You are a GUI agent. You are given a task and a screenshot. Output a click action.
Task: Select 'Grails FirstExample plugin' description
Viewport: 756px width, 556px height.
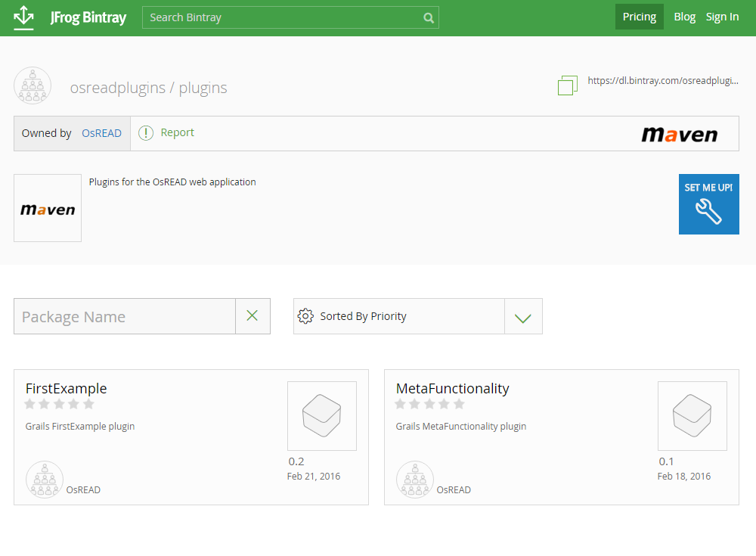point(80,426)
